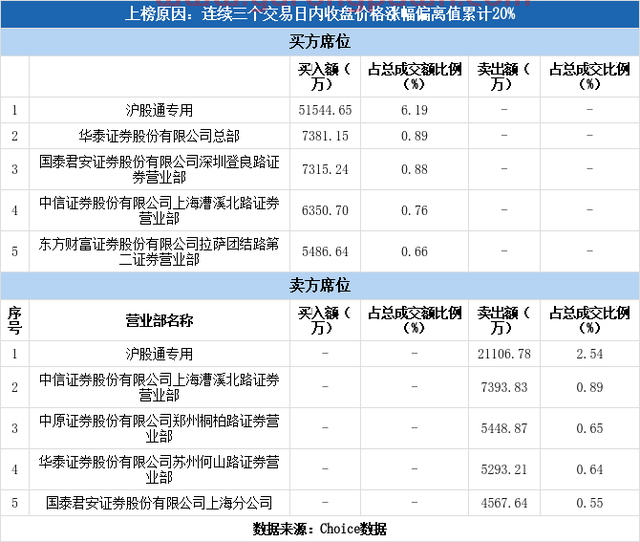Click the sell amount 5293.21

tap(504, 470)
